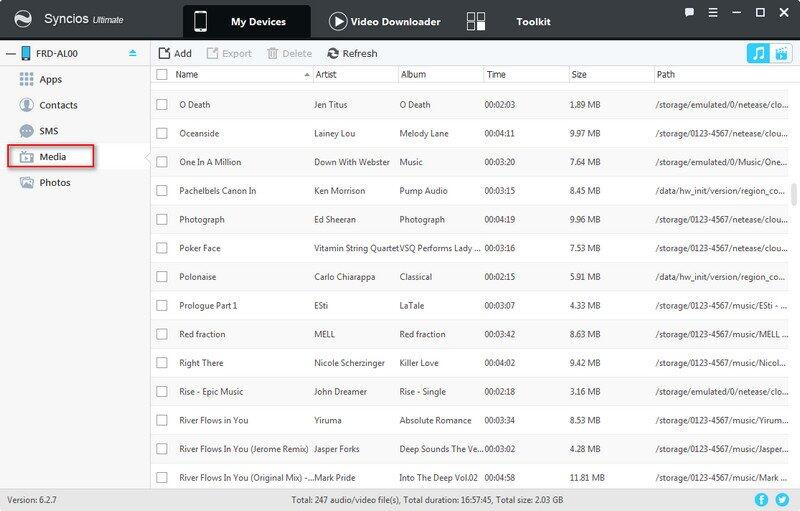
Task: Click the Media television icon
Action: point(26,157)
